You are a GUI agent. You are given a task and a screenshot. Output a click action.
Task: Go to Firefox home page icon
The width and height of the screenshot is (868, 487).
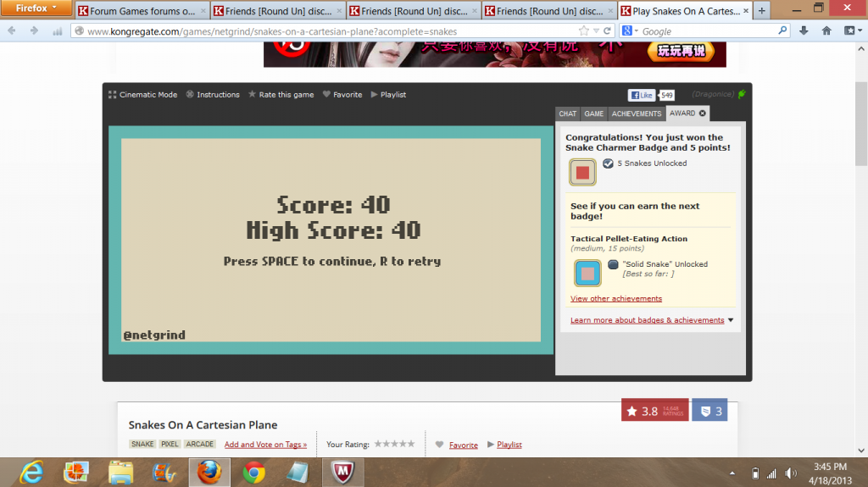click(x=826, y=31)
